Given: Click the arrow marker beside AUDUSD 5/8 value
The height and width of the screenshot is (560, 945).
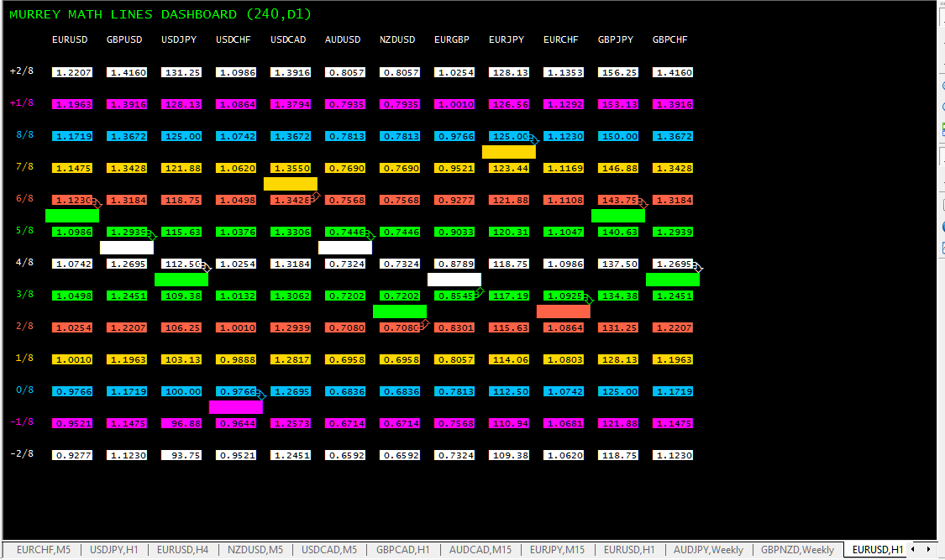Looking at the screenshot, I should (x=370, y=236).
